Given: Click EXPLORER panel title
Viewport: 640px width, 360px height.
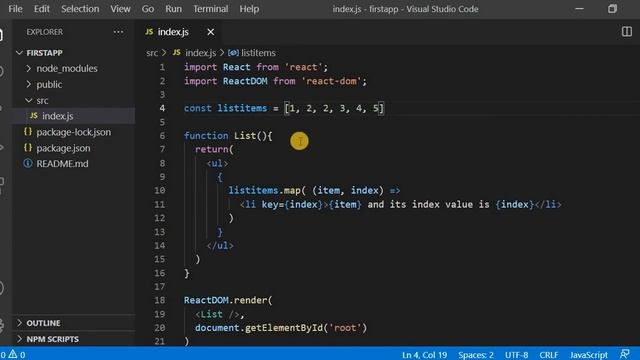Looking at the screenshot, I should tap(44, 32).
